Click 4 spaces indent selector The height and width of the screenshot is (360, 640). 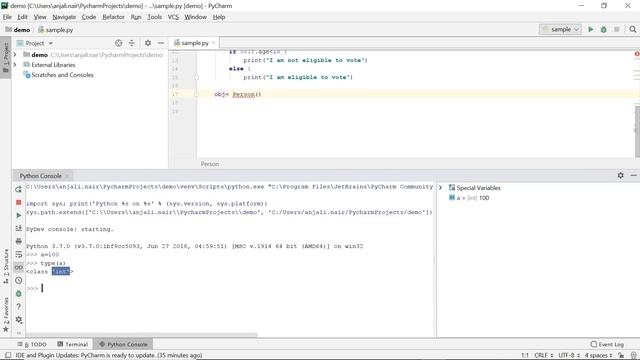pyautogui.click(x=598, y=356)
